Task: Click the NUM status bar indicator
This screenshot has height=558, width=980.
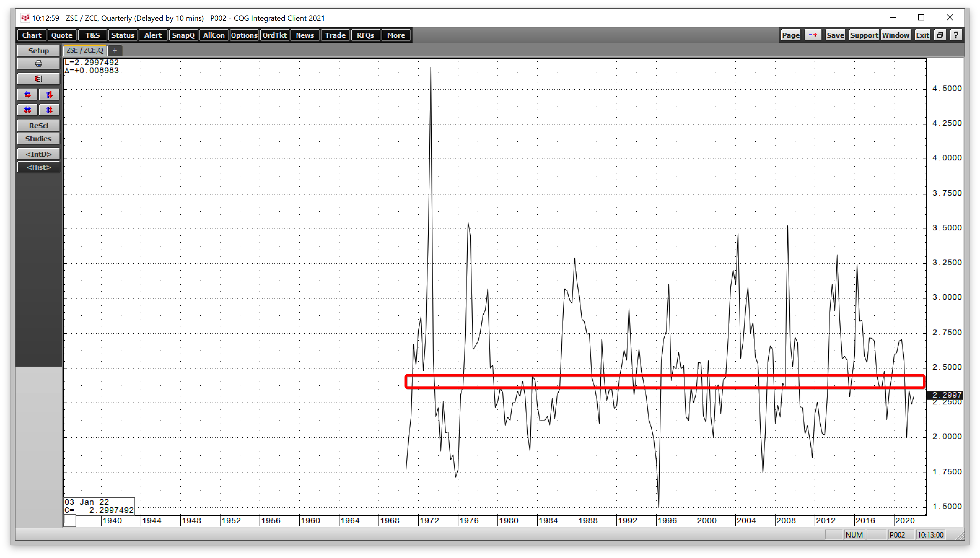Action: coord(854,535)
